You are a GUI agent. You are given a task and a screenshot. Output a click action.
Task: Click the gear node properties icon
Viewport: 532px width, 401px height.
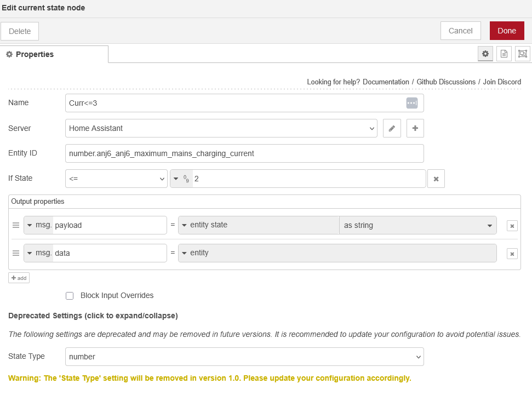(485, 54)
